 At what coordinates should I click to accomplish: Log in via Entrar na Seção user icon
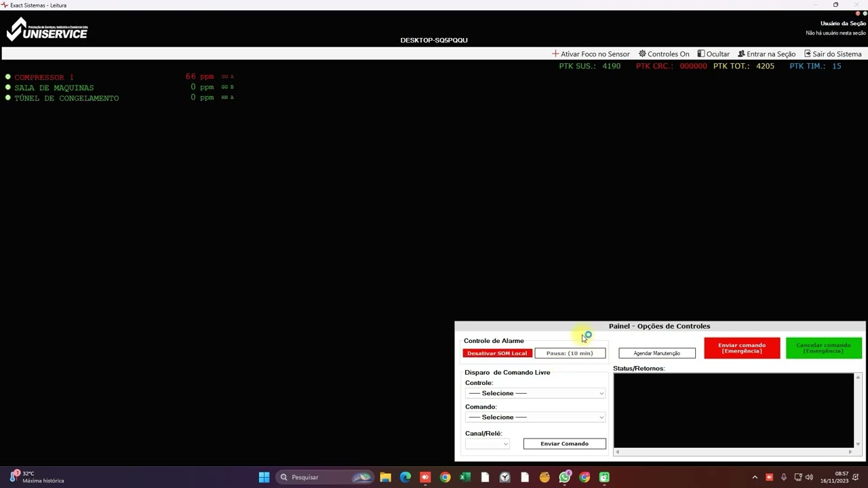coord(741,54)
